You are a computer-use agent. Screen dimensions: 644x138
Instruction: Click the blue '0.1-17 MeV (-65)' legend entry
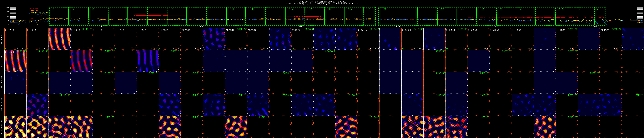38,14
